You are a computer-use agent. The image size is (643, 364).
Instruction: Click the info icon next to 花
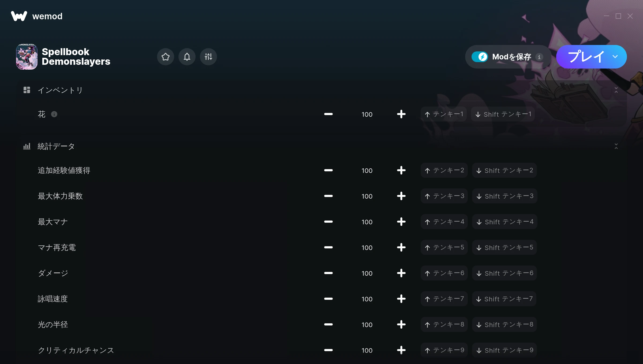[54, 114]
